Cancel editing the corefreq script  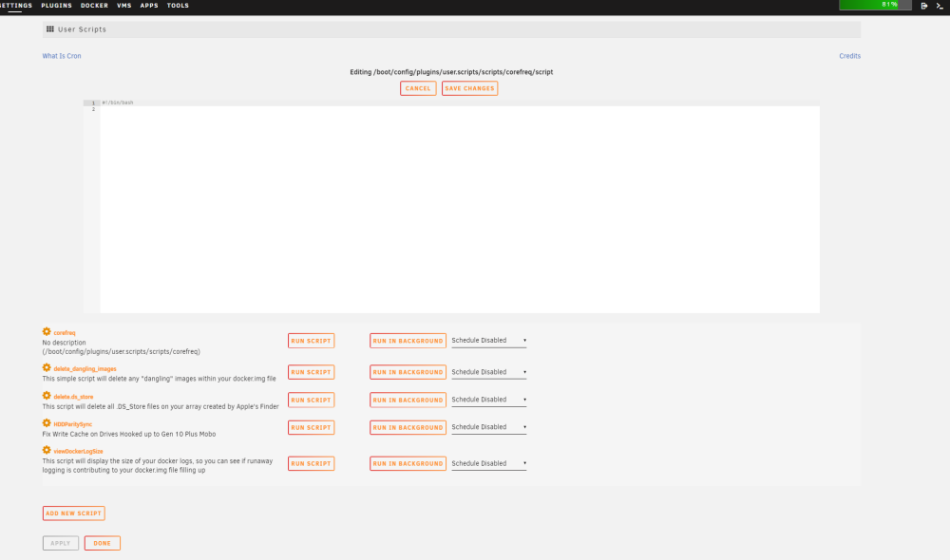(x=418, y=88)
